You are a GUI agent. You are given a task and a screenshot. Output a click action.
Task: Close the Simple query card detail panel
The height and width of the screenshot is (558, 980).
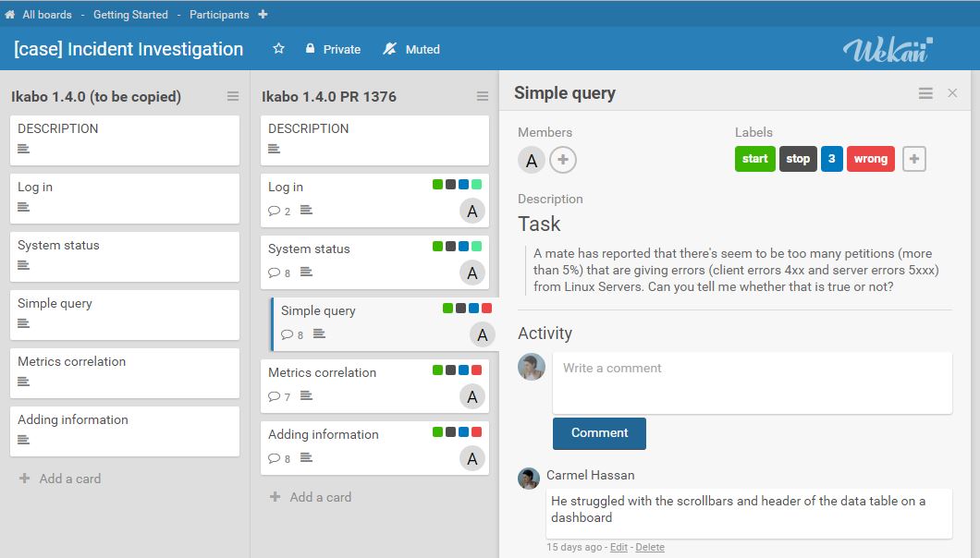click(x=952, y=93)
